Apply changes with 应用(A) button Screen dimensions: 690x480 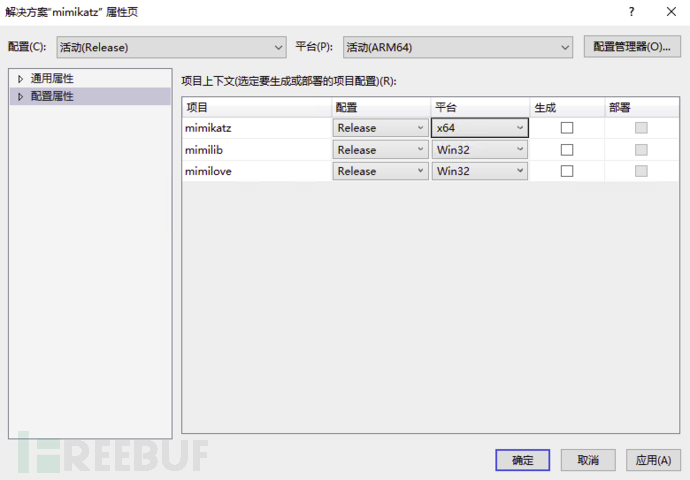[x=653, y=460]
